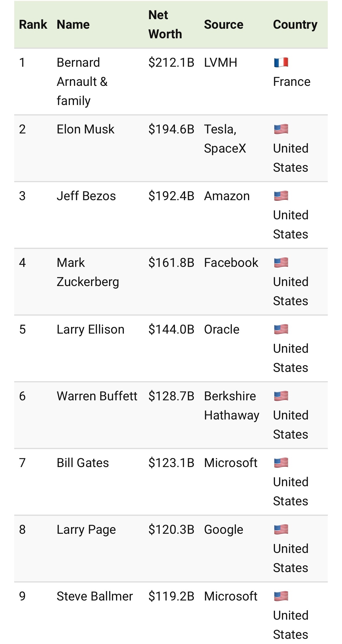This screenshot has width=342, height=644.
Task: Click the Berkshire Hathaway source text
Action: tap(231, 406)
